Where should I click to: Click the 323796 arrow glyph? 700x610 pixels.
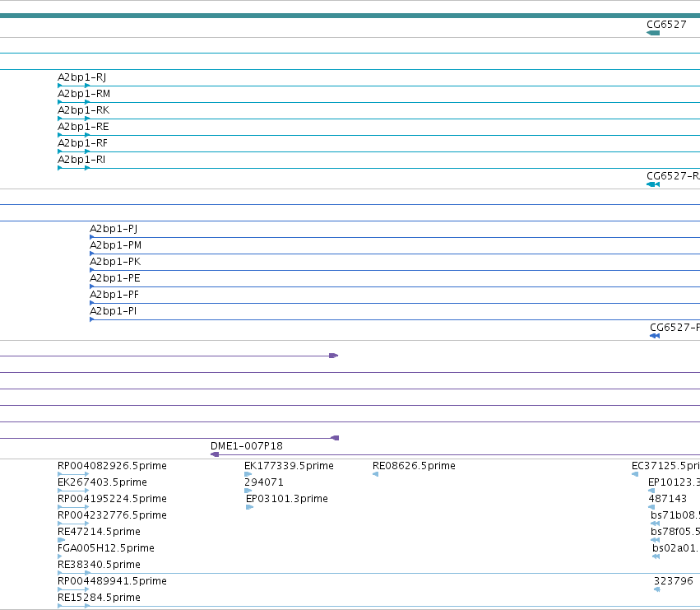656,589
